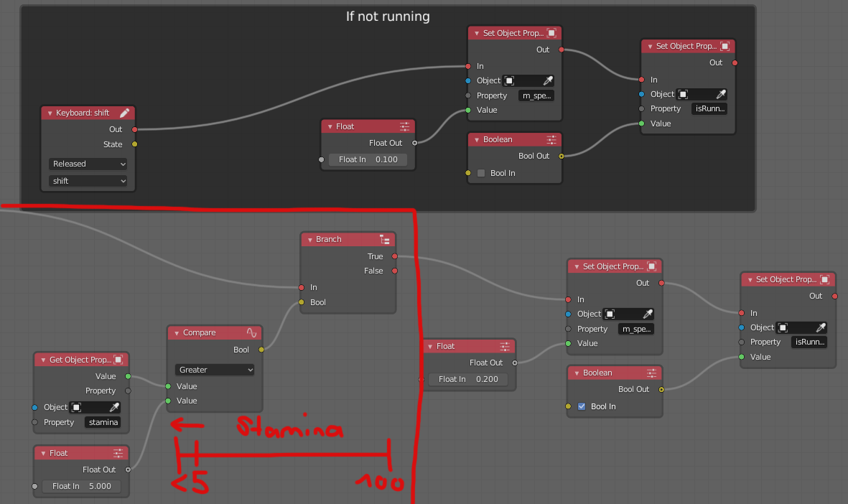The width and height of the screenshot is (848, 504).
Task: Click the monitor icon on the top Set Object Prop header
Action: coord(551,33)
